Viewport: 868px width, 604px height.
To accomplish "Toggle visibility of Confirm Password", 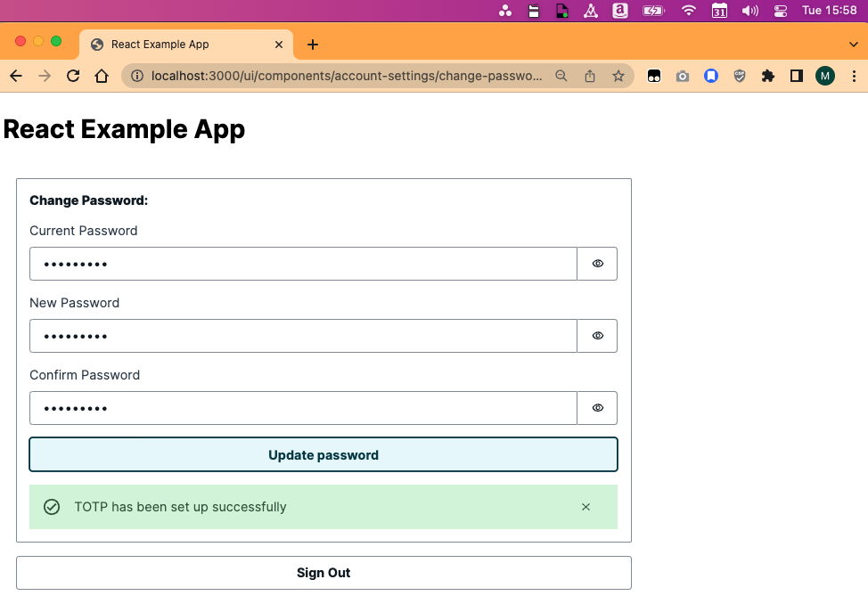I will [x=597, y=408].
